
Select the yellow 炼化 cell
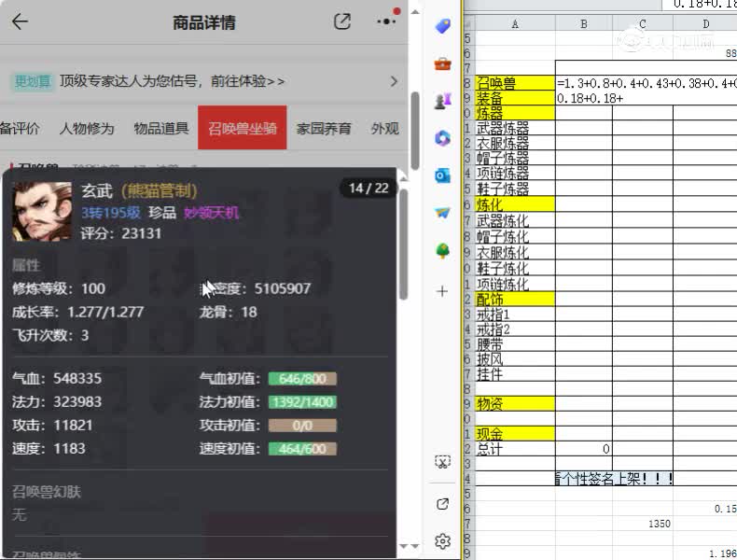[x=515, y=204]
